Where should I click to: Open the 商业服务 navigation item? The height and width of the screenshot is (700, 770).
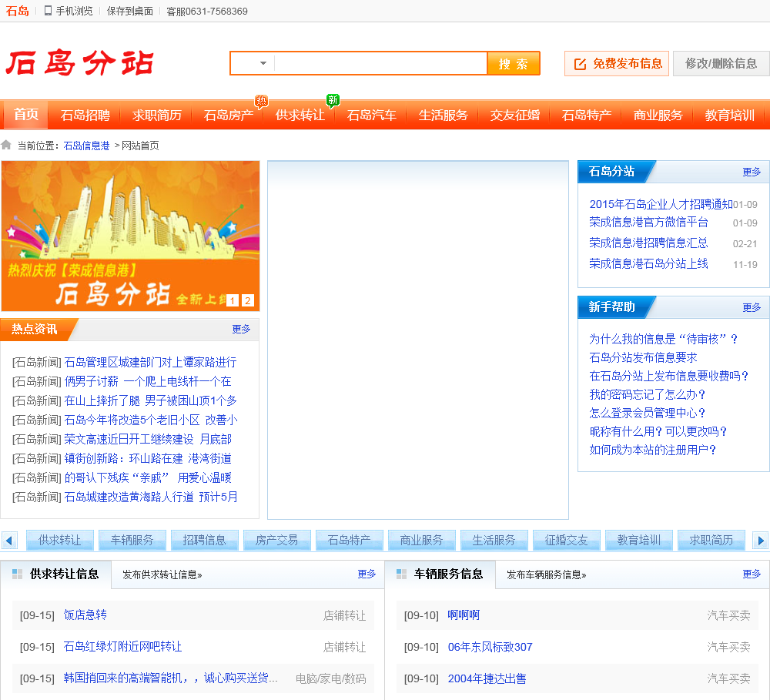[x=658, y=115]
